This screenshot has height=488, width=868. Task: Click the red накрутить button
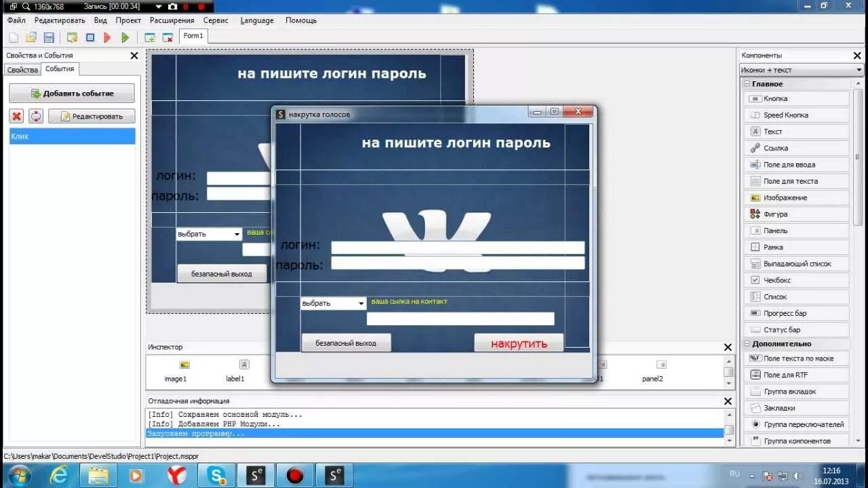(x=519, y=344)
